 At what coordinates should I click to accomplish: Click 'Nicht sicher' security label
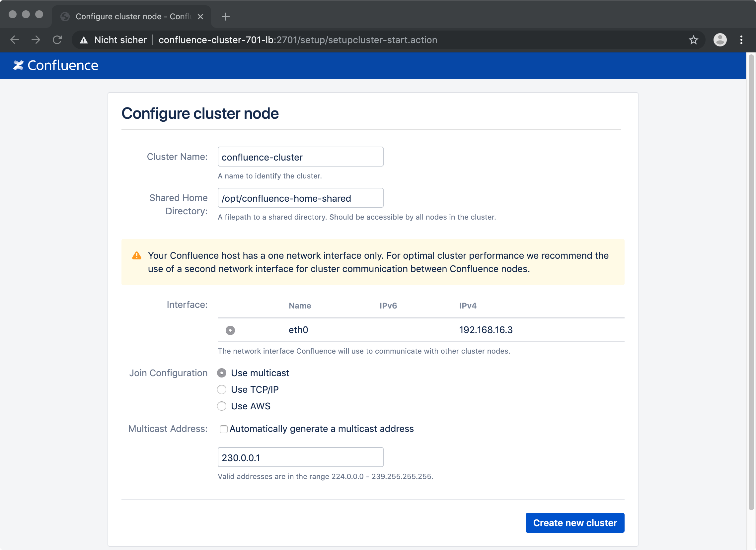120,40
